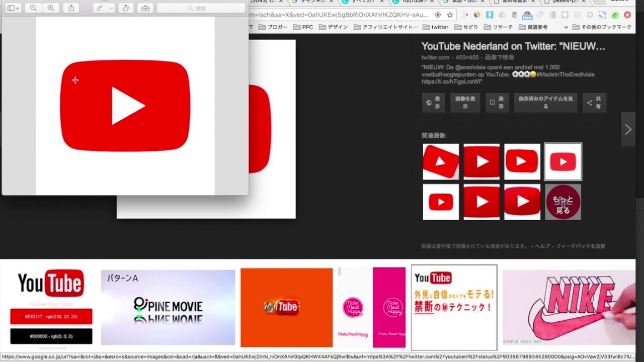Screen dimensions: 644x362
Task: Select the Preview markup highlight pen
Action: pos(100,8)
